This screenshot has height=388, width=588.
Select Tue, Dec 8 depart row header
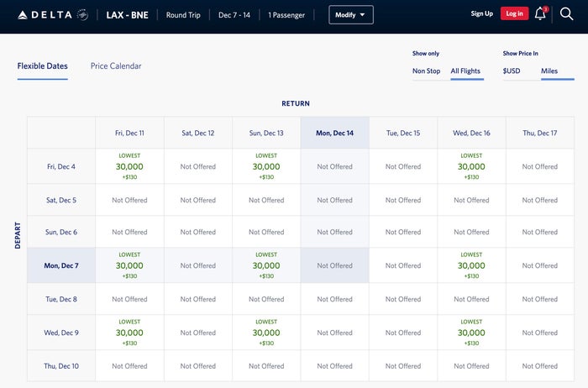click(x=61, y=299)
